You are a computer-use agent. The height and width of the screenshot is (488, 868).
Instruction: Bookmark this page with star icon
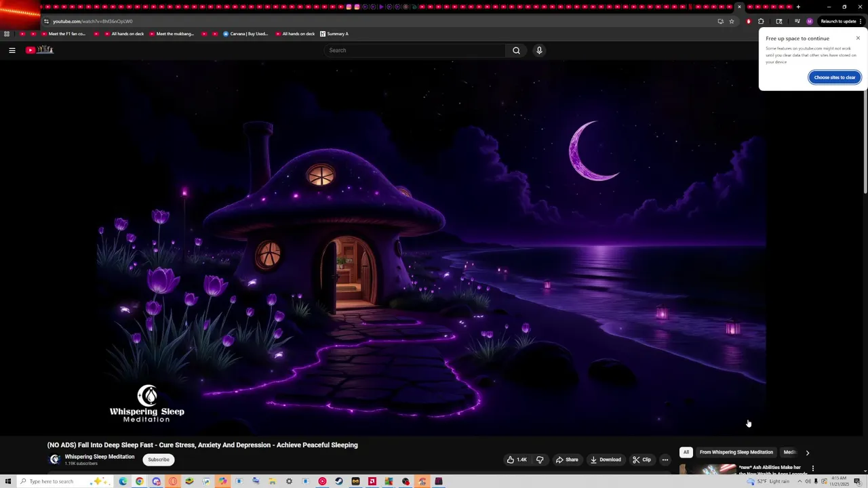tap(731, 21)
